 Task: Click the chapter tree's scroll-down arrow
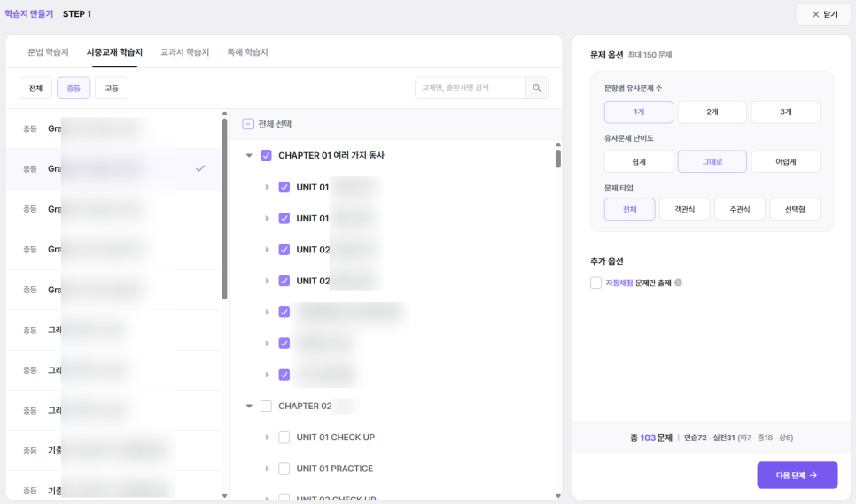[558, 496]
